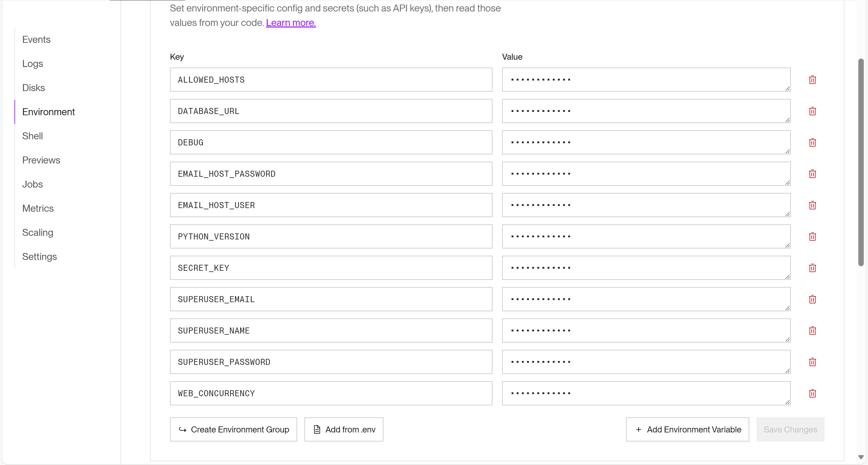Screen dimensions: 868x465
Task: Click the Save Changes button
Action: 791,429
